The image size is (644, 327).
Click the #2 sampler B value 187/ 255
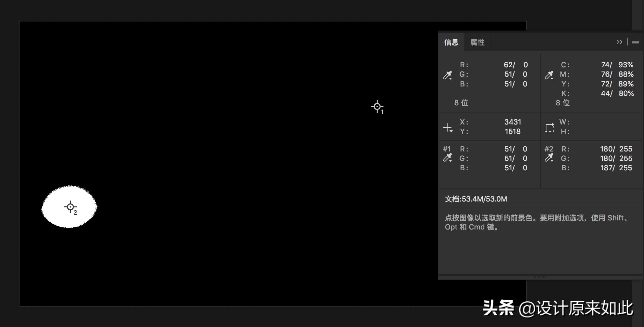click(x=616, y=168)
